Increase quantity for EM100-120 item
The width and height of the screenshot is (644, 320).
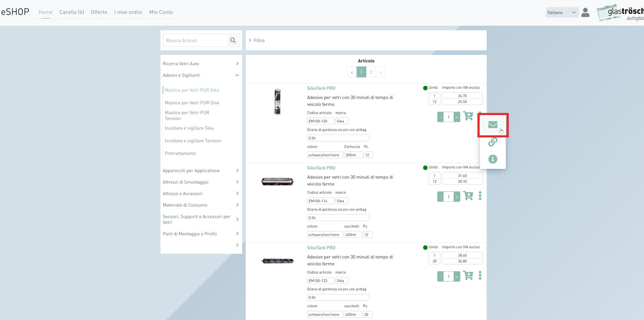coord(457,117)
